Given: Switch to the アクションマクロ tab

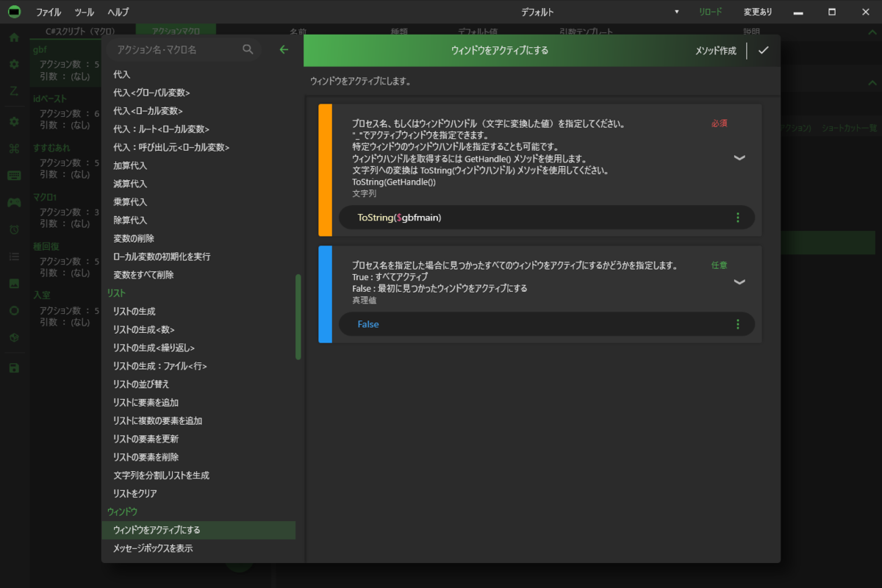Looking at the screenshot, I should coord(176,32).
